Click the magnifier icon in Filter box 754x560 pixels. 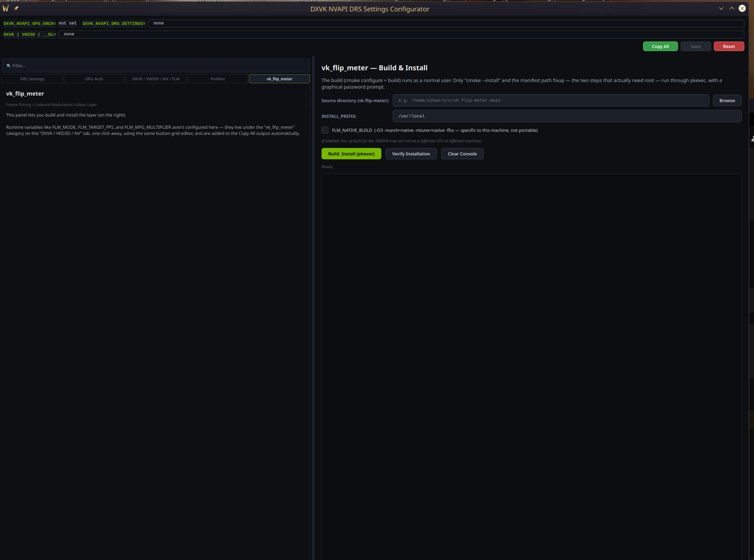click(9, 66)
